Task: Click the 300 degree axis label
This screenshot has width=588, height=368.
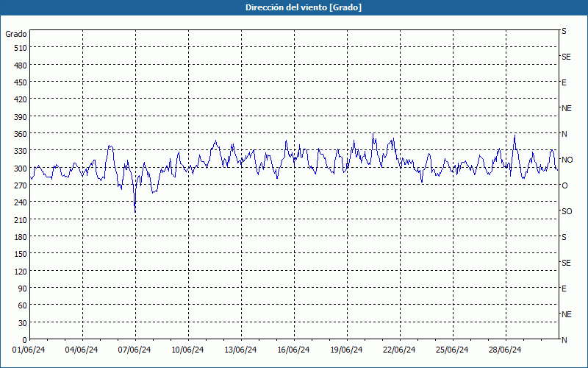Action: click(21, 169)
